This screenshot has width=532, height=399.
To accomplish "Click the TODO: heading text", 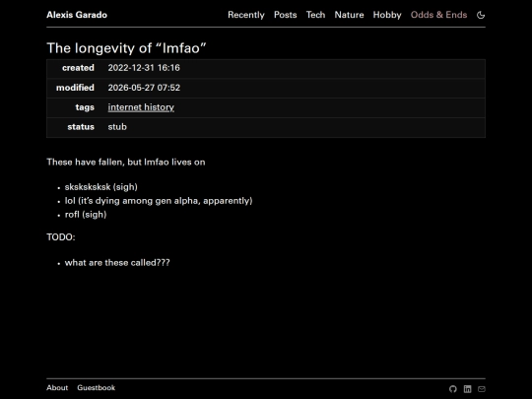I will pos(61,237).
